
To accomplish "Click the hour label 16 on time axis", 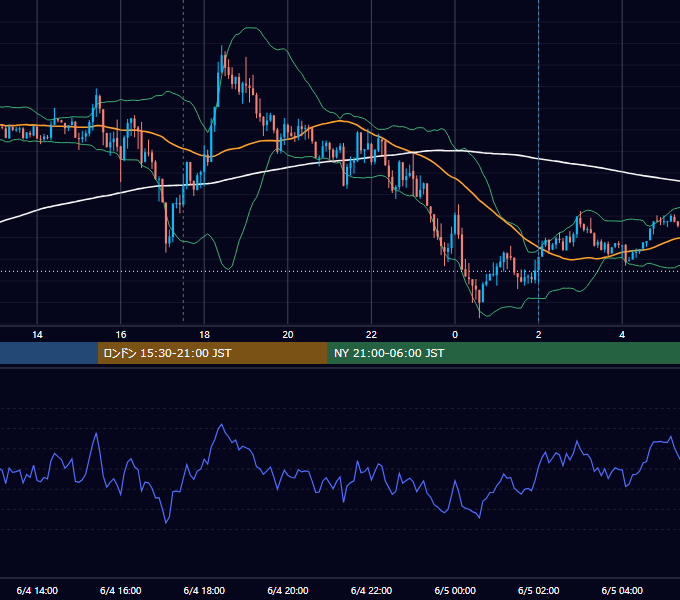I will 121,335.
